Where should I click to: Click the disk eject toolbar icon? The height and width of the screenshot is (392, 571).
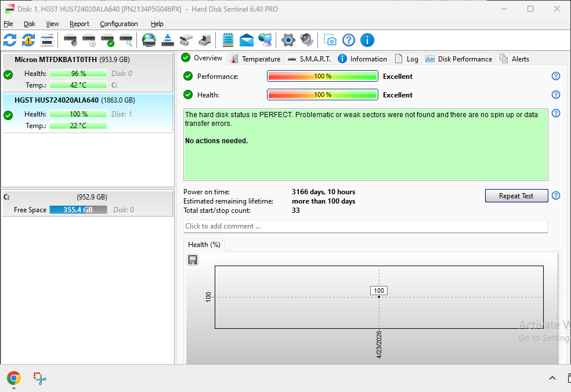click(168, 40)
